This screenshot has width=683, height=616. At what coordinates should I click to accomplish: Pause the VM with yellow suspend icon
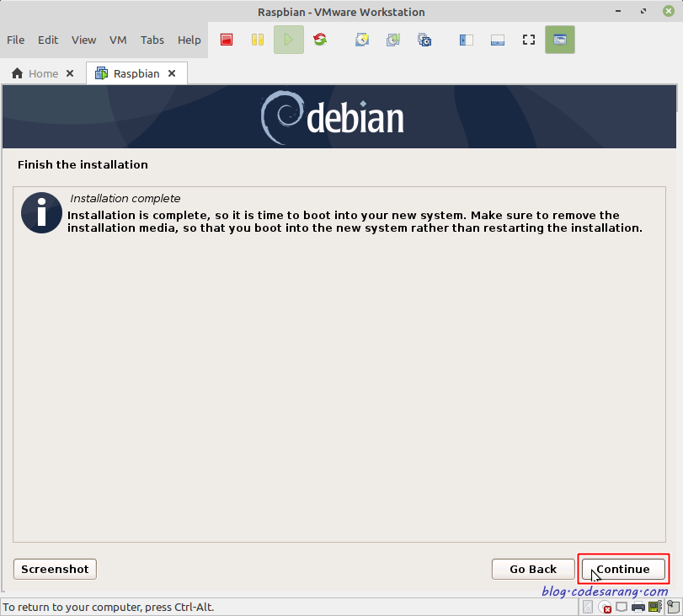(x=258, y=40)
